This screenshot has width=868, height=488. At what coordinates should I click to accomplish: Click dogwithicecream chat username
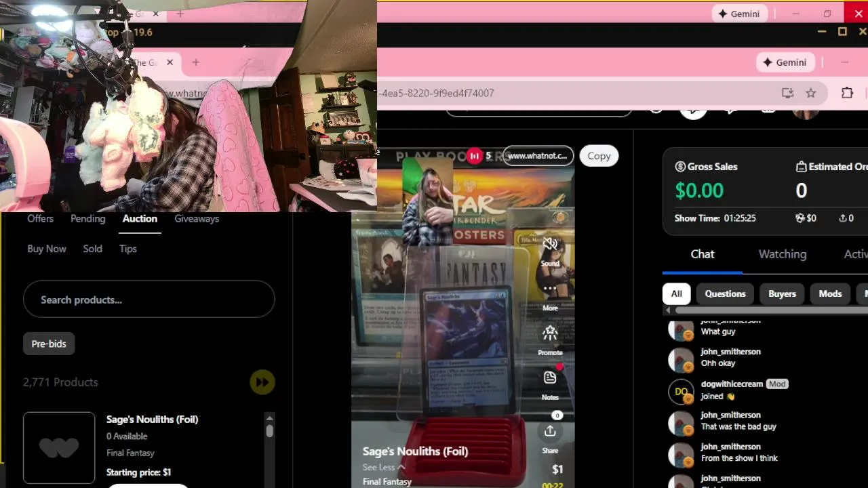(732, 384)
